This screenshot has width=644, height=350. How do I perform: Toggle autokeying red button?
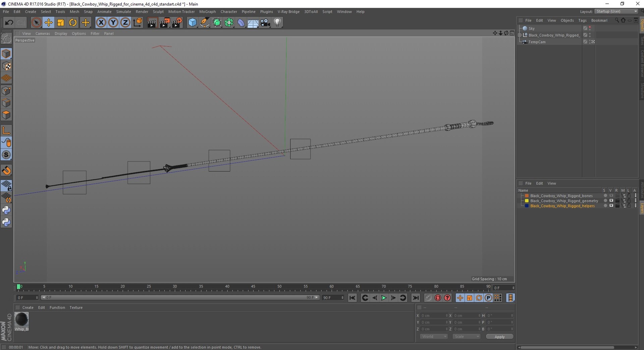point(438,298)
